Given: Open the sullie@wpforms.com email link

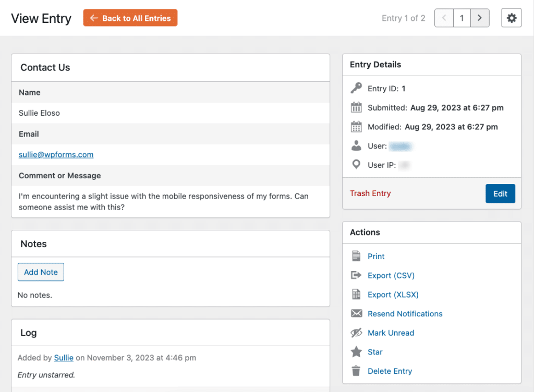Looking at the screenshot, I should click(56, 155).
